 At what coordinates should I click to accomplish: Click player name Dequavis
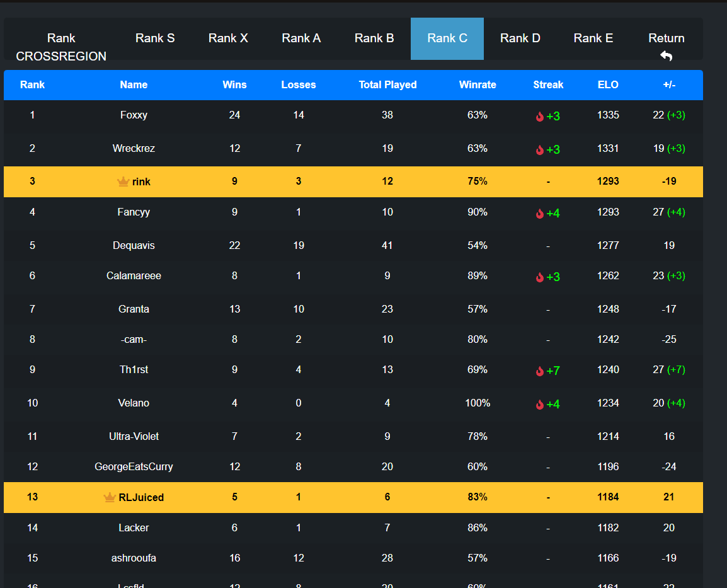(x=134, y=245)
